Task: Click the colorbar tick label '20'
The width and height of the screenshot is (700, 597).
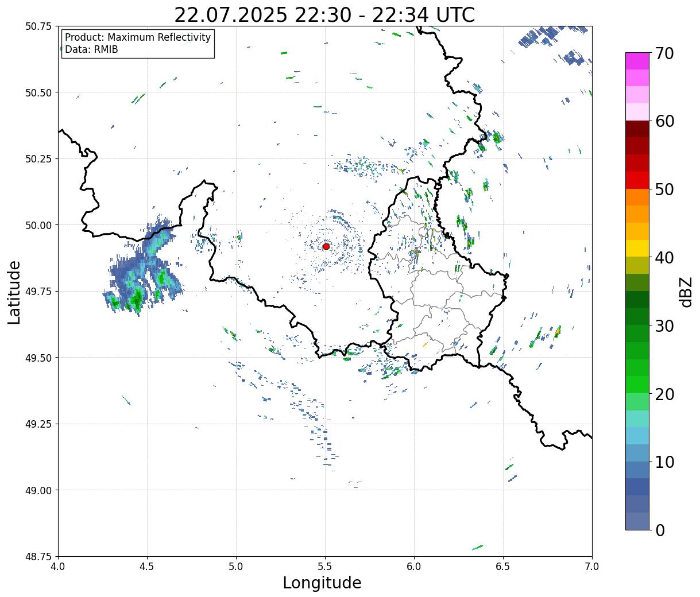Action: click(x=664, y=394)
